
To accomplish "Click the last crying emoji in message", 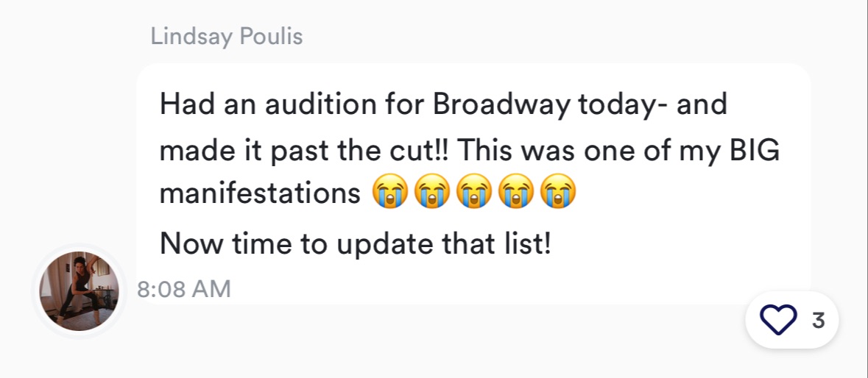I will pos(558,193).
